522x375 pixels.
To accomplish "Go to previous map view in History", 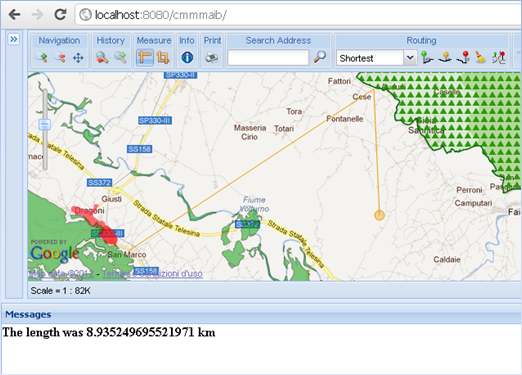I will 102,58.
